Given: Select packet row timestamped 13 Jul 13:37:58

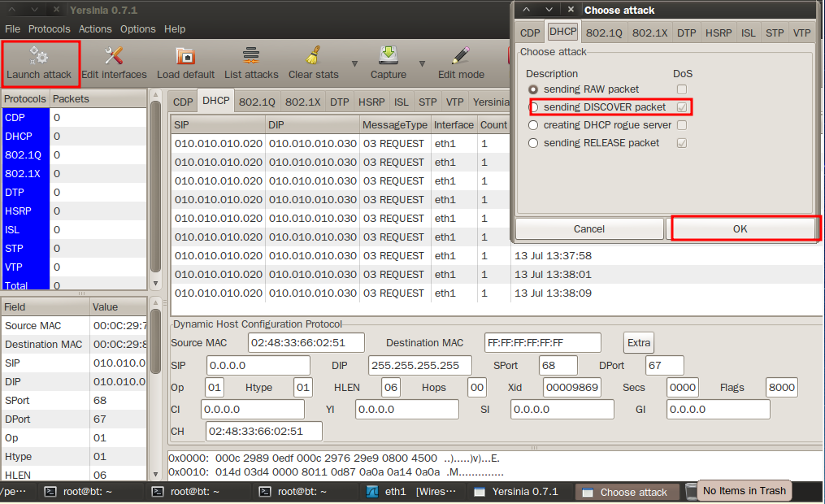Looking at the screenshot, I should 497,256.
